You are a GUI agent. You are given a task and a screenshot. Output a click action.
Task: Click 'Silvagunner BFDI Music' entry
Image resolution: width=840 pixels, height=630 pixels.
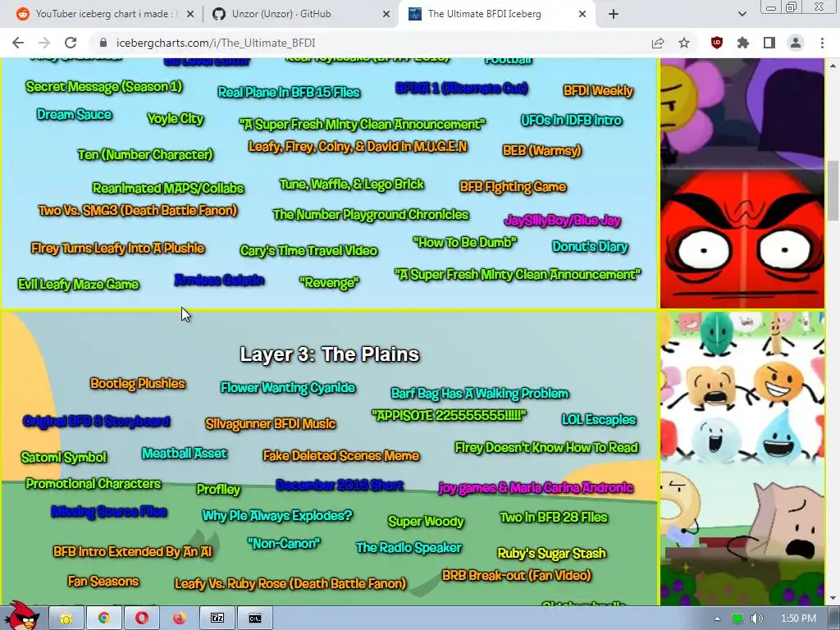(270, 424)
